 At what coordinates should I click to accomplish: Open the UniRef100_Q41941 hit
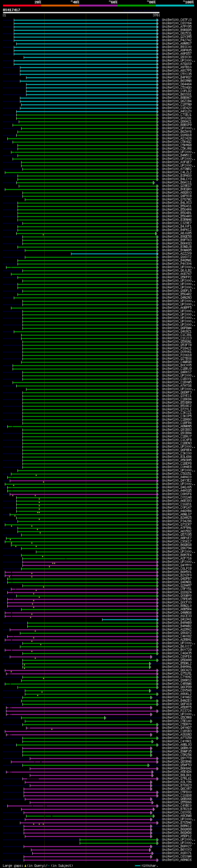point(176,620)
